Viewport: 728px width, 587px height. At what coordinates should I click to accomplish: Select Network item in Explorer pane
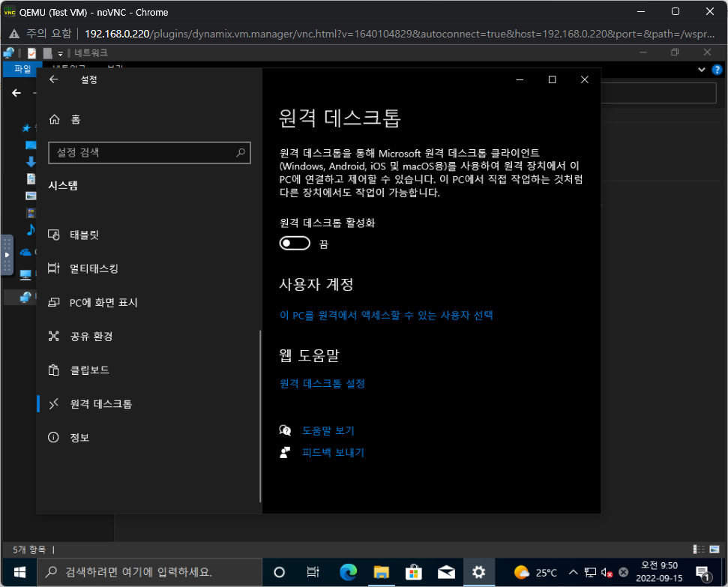(x=25, y=297)
